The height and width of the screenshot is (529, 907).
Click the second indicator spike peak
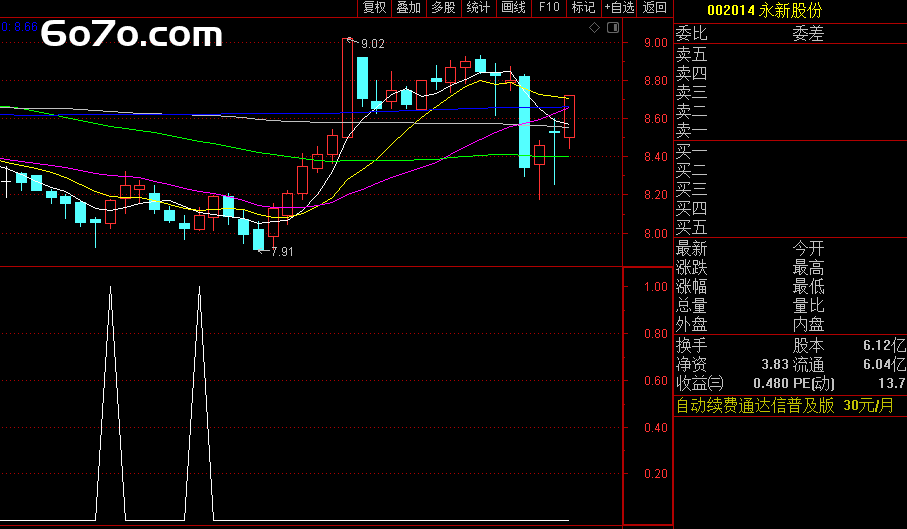(200, 287)
